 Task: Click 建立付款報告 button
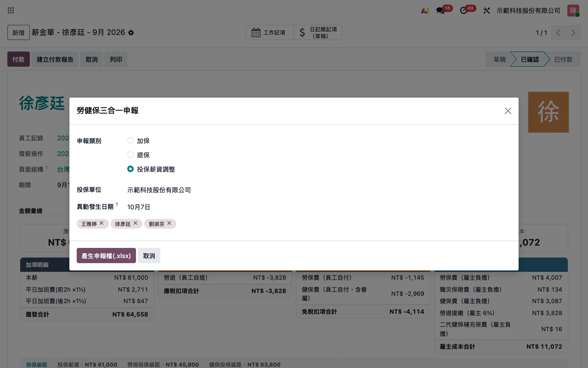click(x=55, y=59)
